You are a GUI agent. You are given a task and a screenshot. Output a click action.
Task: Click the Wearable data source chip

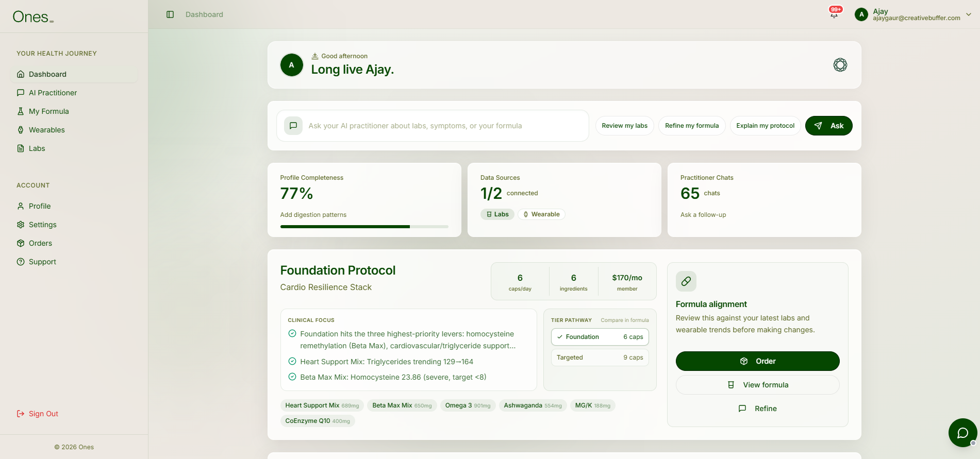[541, 214]
